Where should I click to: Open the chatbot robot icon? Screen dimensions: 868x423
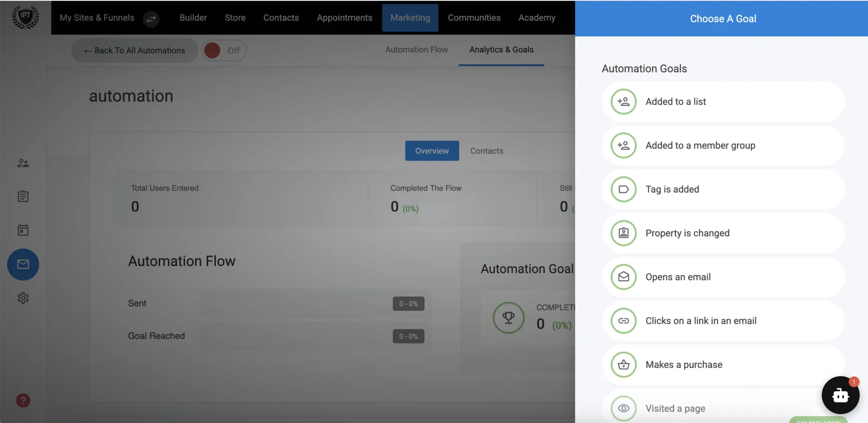(840, 395)
